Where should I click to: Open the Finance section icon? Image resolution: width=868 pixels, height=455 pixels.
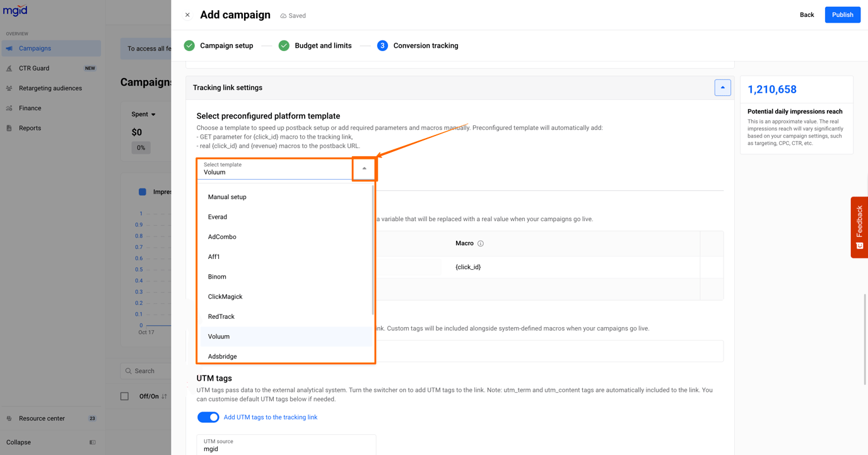[x=10, y=108]
